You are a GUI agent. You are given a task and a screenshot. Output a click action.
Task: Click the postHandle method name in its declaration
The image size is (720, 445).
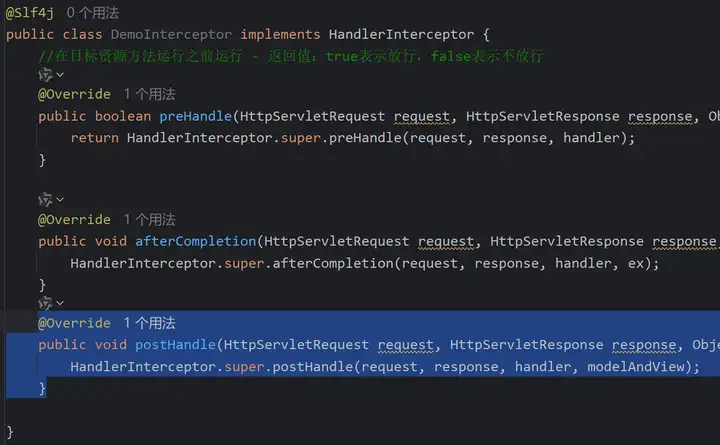(x=175, y=345)
